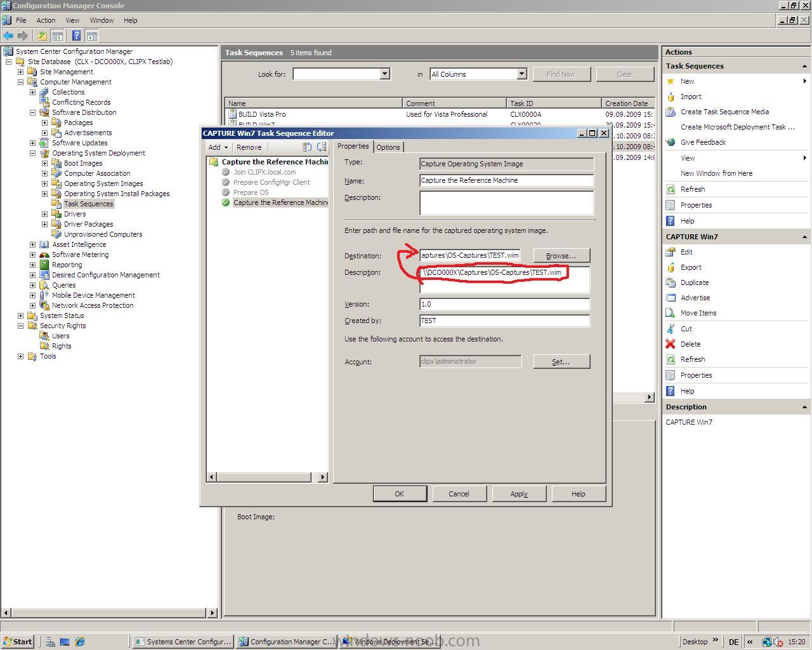Click the Join CLIPX.local.com step status icon
The image size is (812, 650).
pos(226,172)
